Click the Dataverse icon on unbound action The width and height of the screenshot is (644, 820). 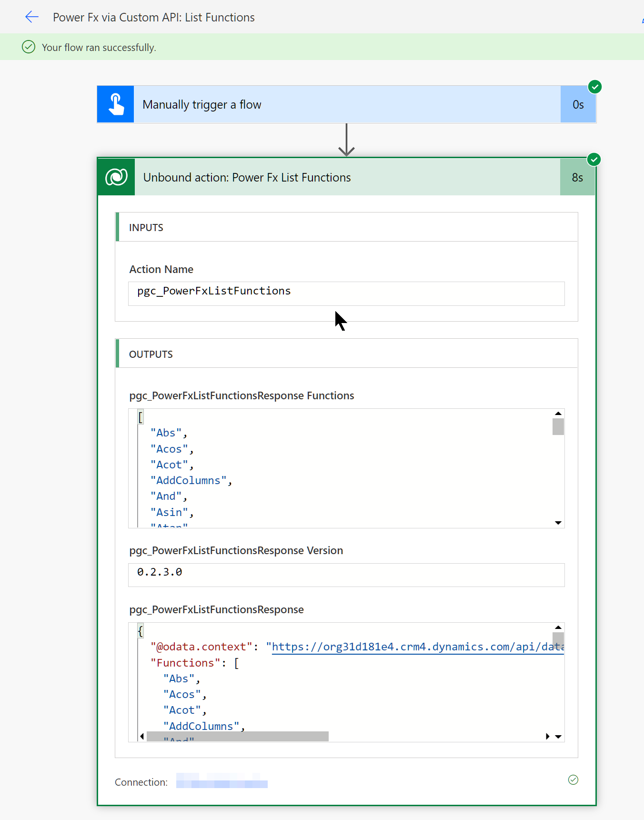pos(116,177)
